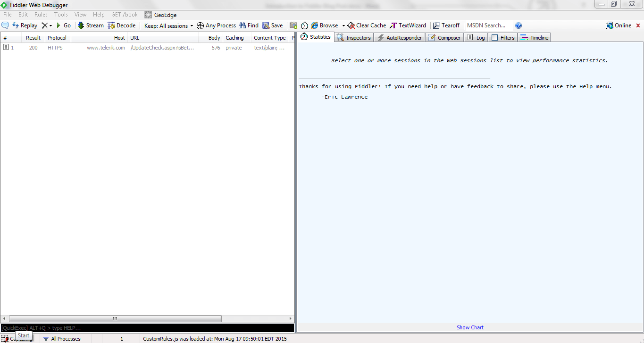Sort sessions by # column header
Screen dimensions: 644x343
coord(11,38)
